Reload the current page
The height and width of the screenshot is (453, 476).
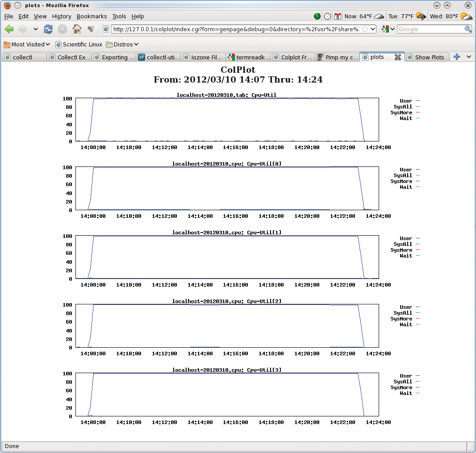[x=48, y=29]
